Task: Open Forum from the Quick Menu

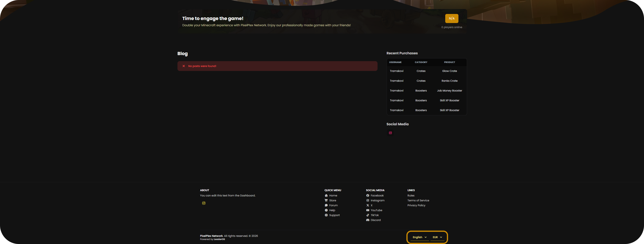Action: tap(333, 205)
